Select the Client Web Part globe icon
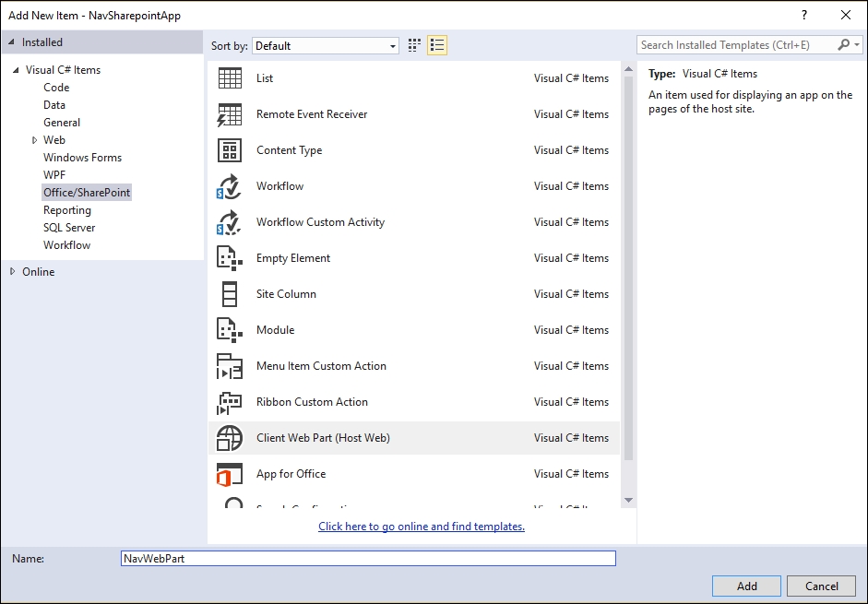 [230, 438]
